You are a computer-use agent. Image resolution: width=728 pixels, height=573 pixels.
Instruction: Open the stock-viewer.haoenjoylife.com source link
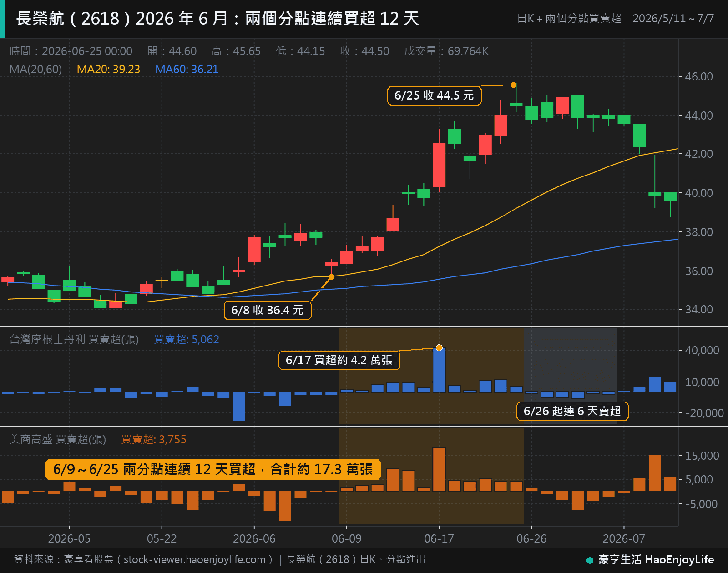pyautogui.click(x=194, y=559)
